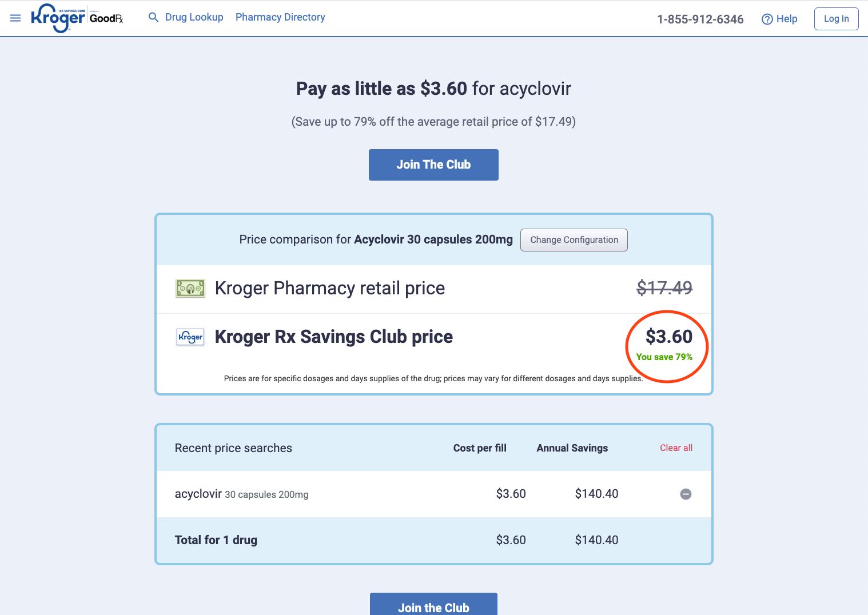Image resolution: width=868 pixels, height=615 pixels.
Task: Open the hamburger navigation menu
Action: click(x=15, y=18)
